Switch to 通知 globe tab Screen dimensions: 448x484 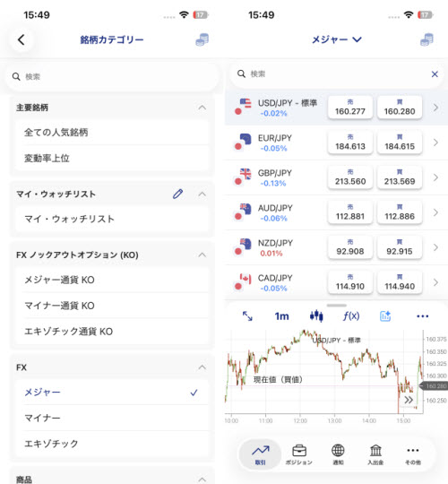[338, 454]
